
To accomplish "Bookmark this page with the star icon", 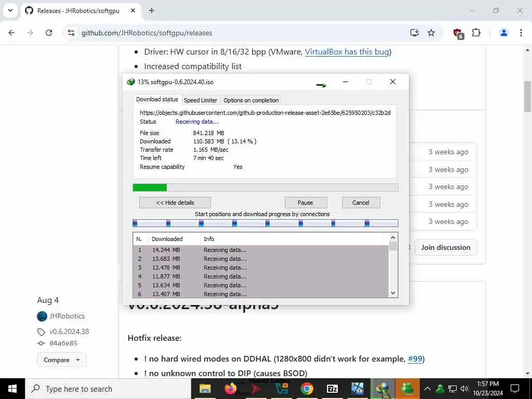I will [431, 33].
